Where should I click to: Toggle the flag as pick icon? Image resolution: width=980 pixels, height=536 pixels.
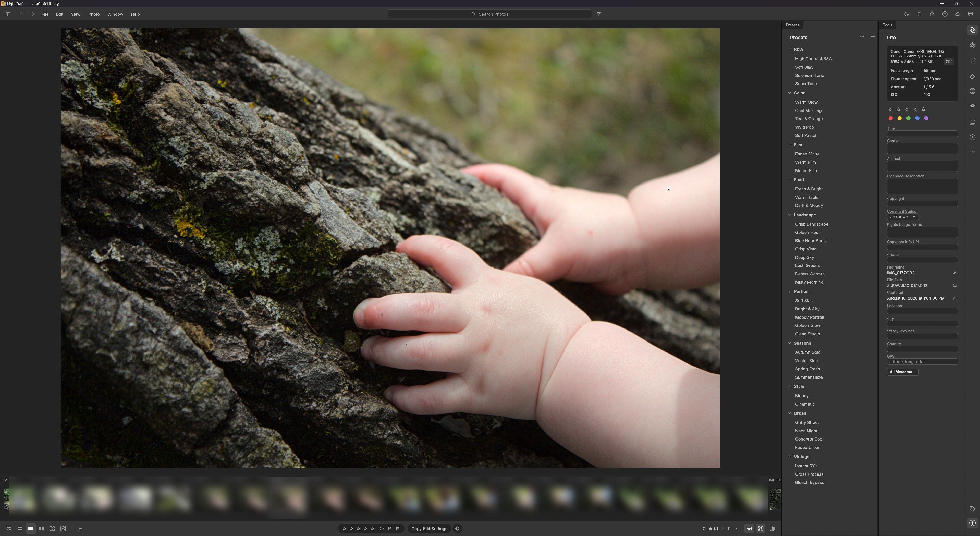389,528
